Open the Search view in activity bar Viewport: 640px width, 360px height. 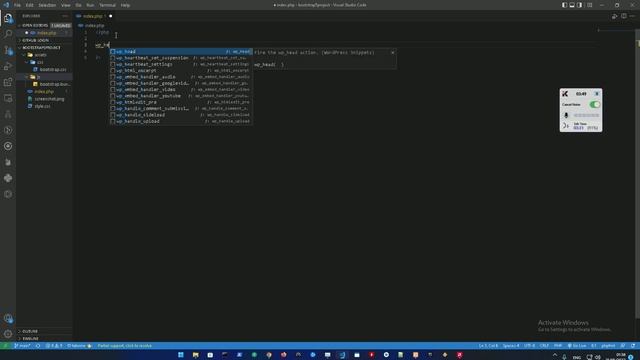[x=8, y=34]
